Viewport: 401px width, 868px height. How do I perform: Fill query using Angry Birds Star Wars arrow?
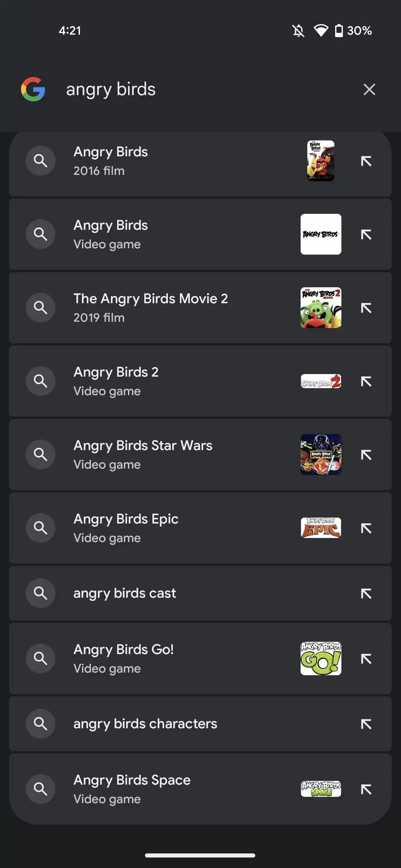click(366, 455)
